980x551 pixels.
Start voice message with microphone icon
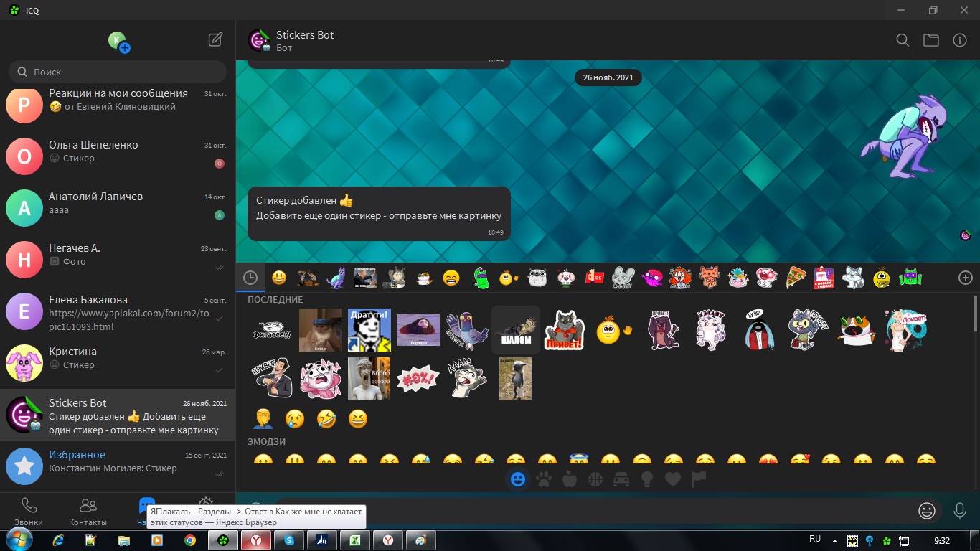(960, 511)
